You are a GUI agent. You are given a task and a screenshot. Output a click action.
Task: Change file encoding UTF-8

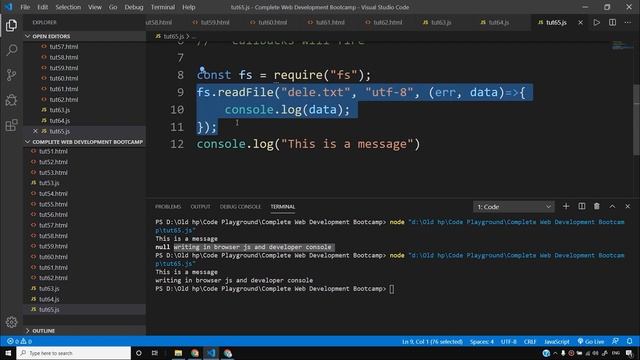pyautogui.click(x=509, y=341)
